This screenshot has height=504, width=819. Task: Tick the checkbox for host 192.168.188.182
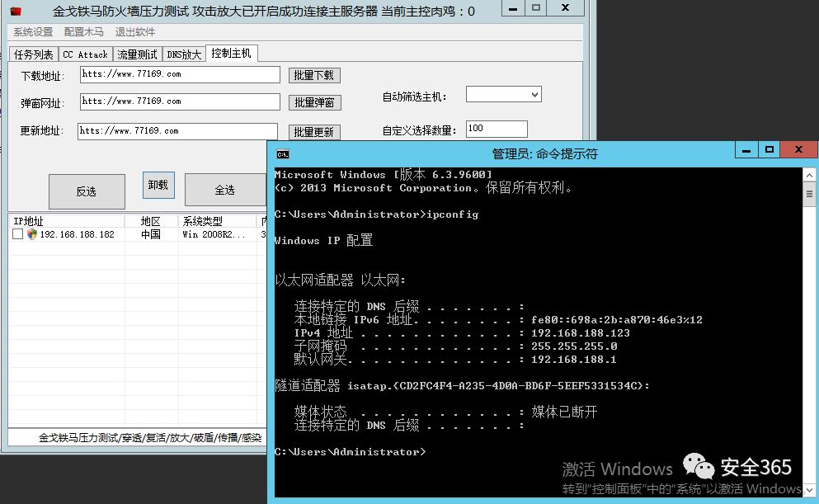[x=18, y=234]
